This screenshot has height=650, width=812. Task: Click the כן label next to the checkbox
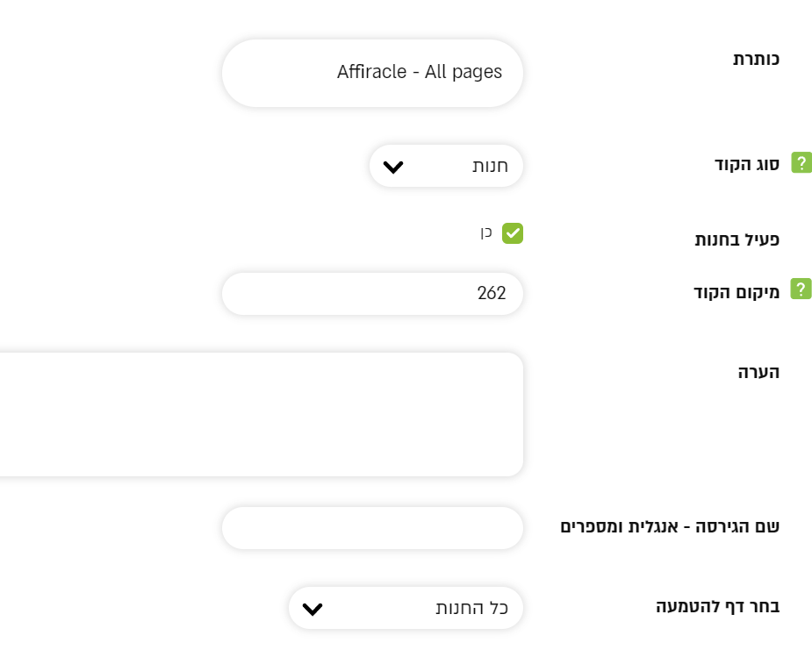click(485, 233)
